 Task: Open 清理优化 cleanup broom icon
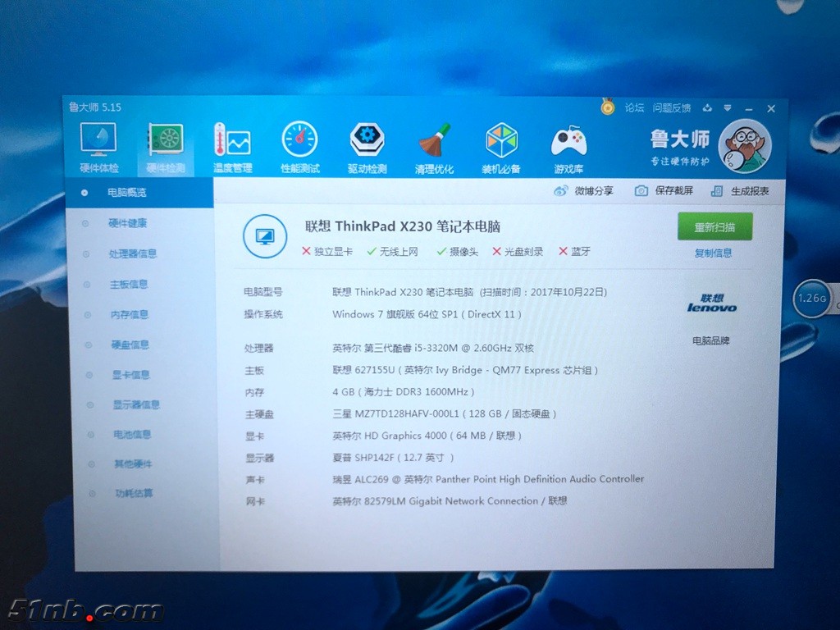[435, 148]
